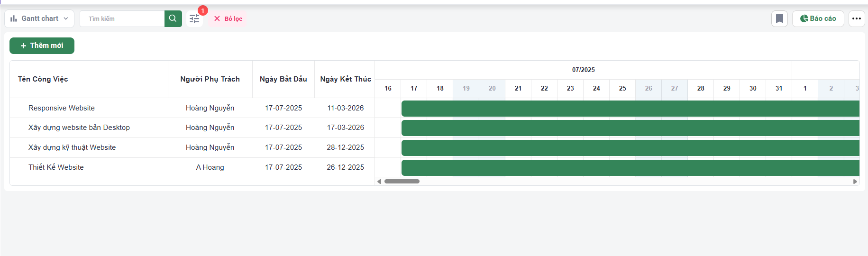The image size is (868, 256).
Task: Focus the Tìm kiếm search field
Action: [x=122, y=18]
